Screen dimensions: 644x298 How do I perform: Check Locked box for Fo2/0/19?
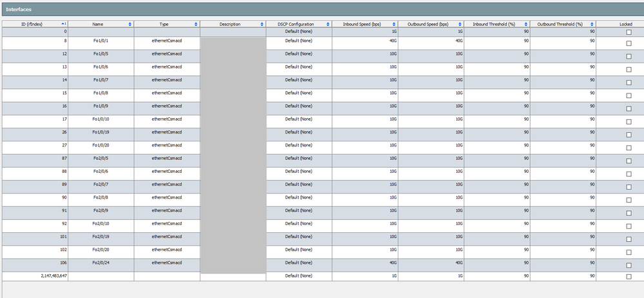point(629,239)
